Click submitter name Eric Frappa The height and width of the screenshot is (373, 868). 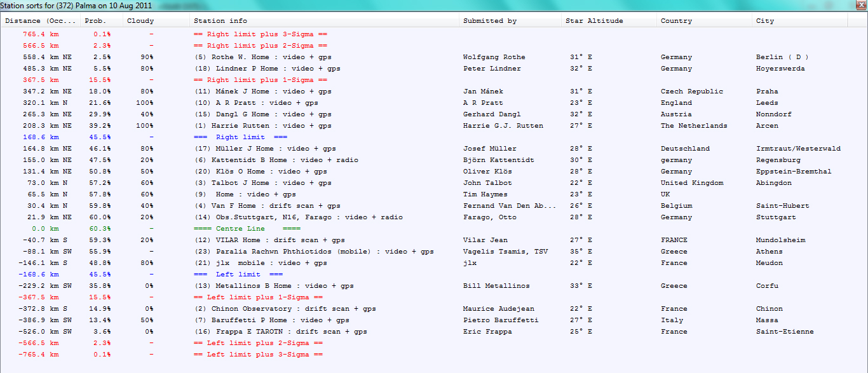pyautogui.click(x=487, y=332)
